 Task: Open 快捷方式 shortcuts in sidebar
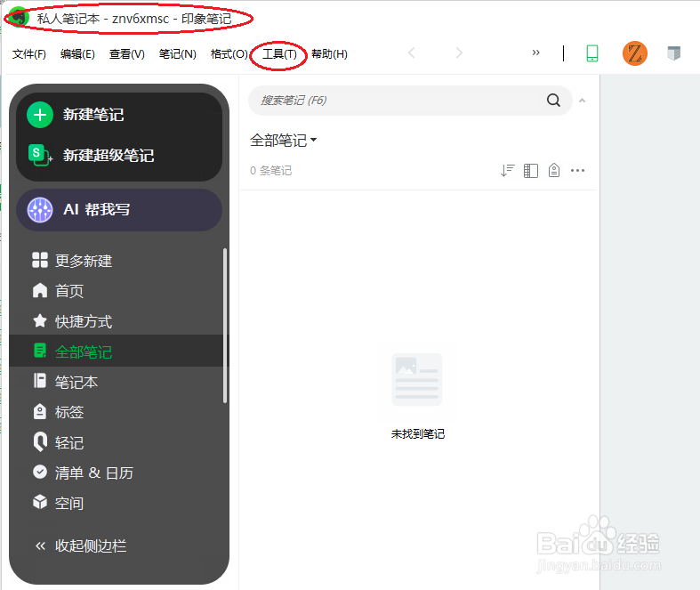118,321
